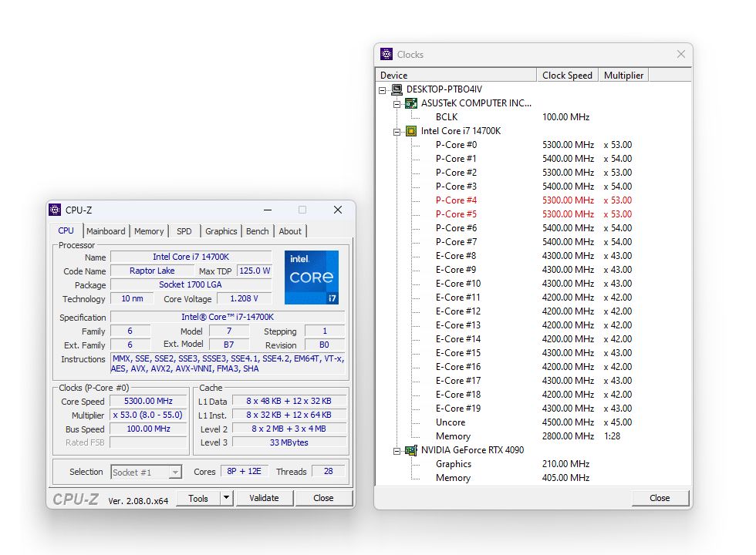This screenshot has width=756, height=555.
Task: Select the P-Core #2 row
Action: (533, 173)
